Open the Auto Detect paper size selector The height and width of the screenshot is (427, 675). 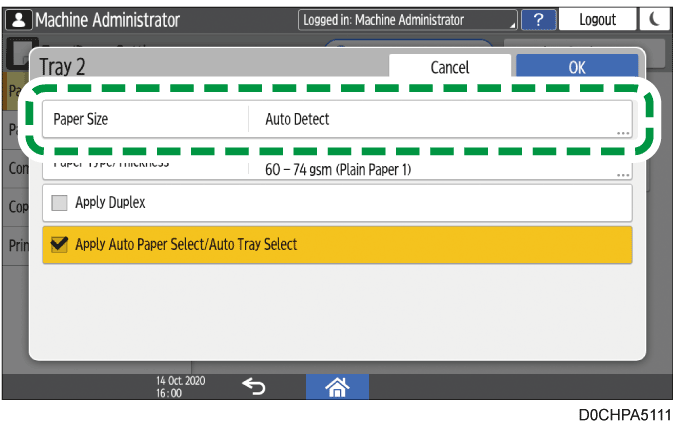pos(440,119)
